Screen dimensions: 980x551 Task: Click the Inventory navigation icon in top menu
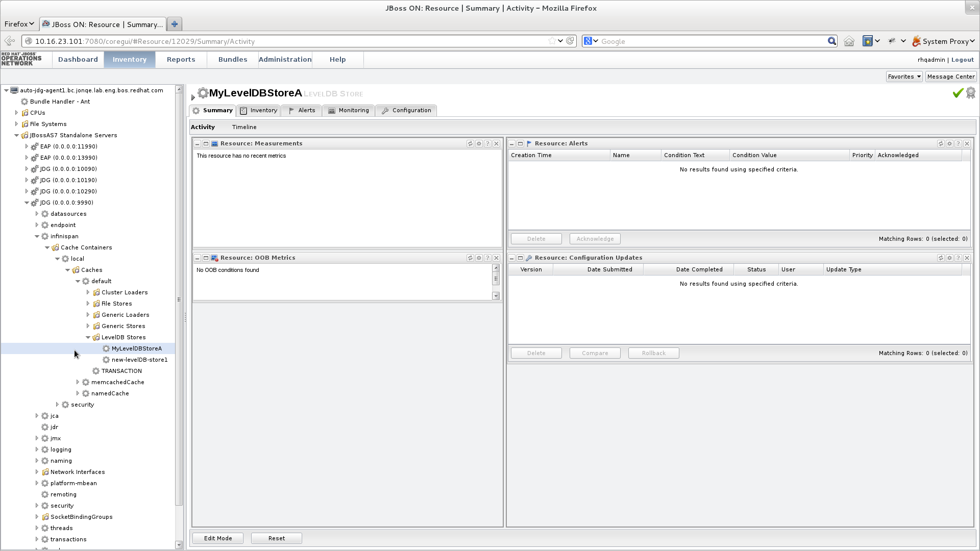pos(129,59)
